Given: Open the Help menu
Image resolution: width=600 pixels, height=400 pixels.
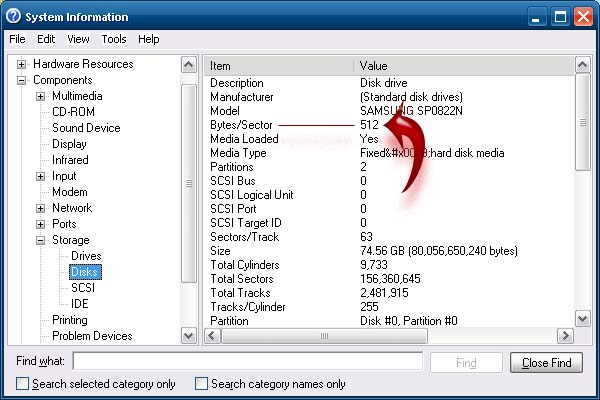Looking at the screenshot, I should [148, 39].
